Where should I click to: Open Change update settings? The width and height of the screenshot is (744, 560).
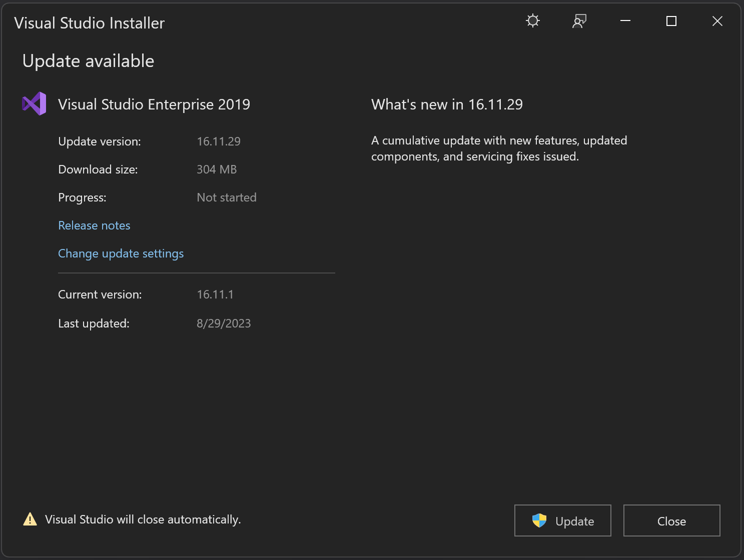coord(121,253)
